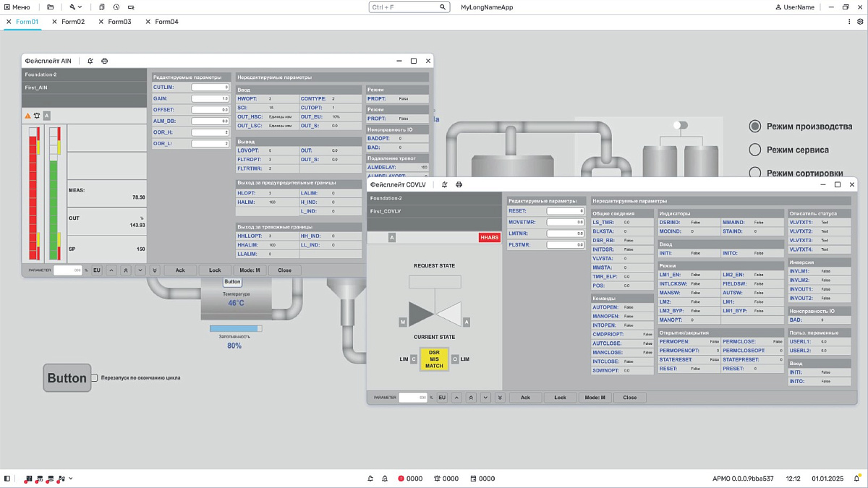Open the folder icon in top toolbar
The width and height of the screenshot is (868, 488).
point(51,7)
